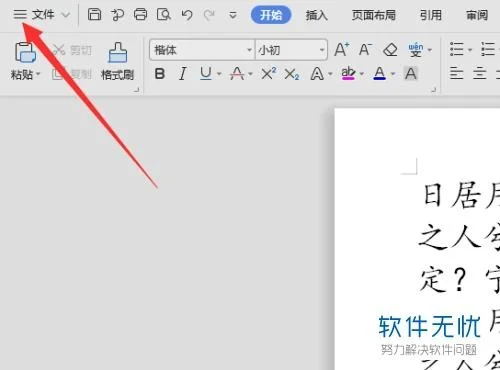Click the Redo arrow
Image resolution: width=500 pixels, height=370 pixels.
click(209, 15)
